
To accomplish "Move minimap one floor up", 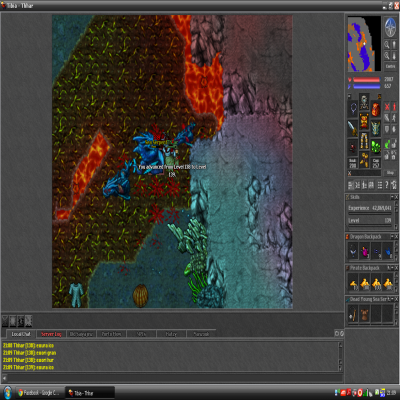I will [x=394, y=44].
